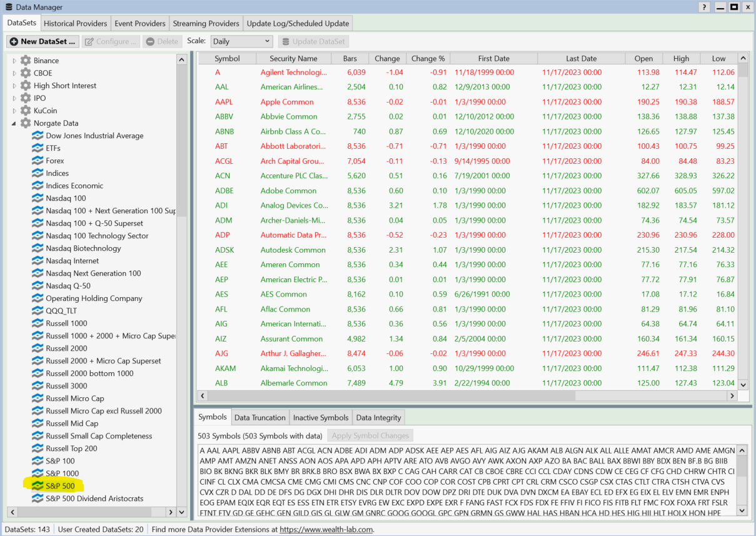Open the Scale dropdown set to Daily
The image size is (756, 536).
click(x=241, y=41)
